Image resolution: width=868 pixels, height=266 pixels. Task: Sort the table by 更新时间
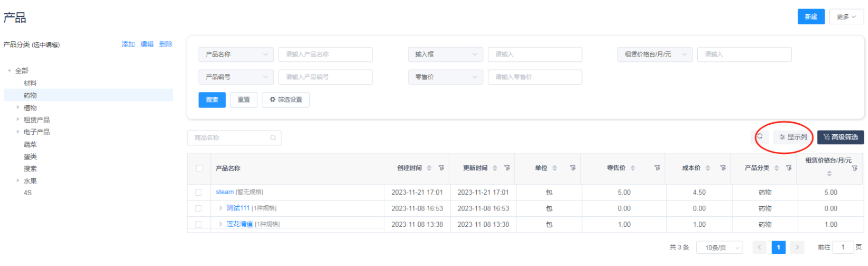pos(495,168)
